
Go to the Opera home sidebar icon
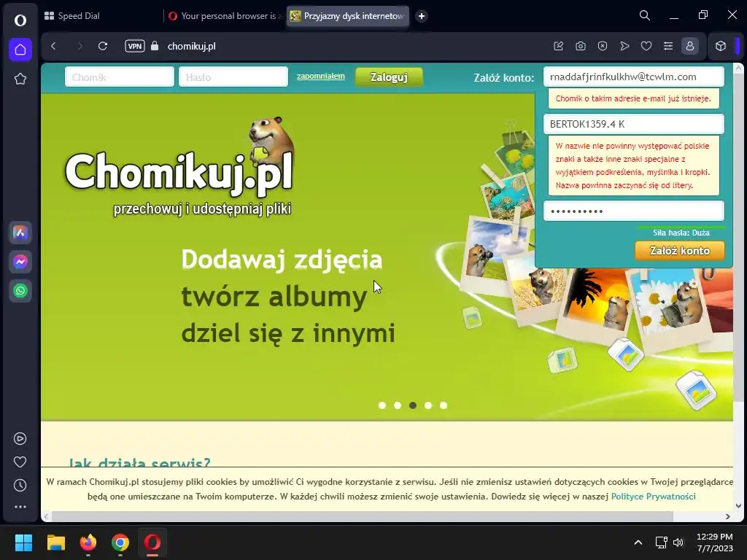20,50
